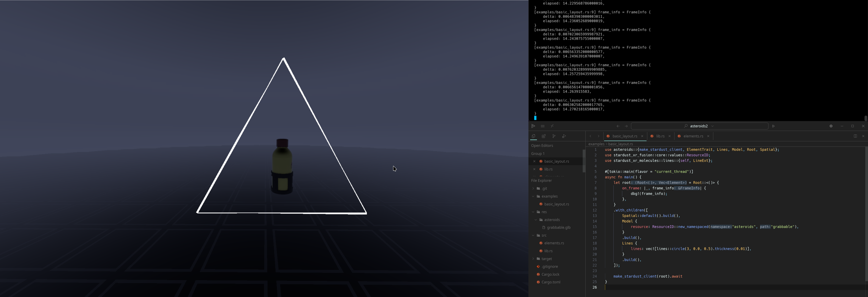Open grabbable.glb in file explorer
Viewport: 868px width, 297px height.
pyautogui.click(x=558, y=228)
